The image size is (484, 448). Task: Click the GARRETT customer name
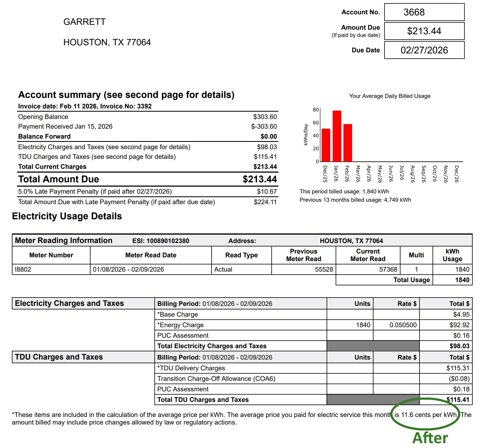tap(84, 22)
